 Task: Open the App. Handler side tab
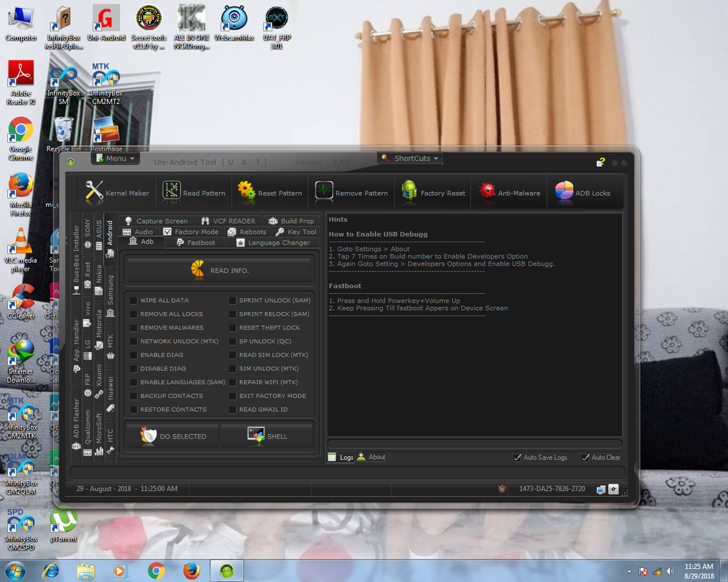[x=76, y=346]
